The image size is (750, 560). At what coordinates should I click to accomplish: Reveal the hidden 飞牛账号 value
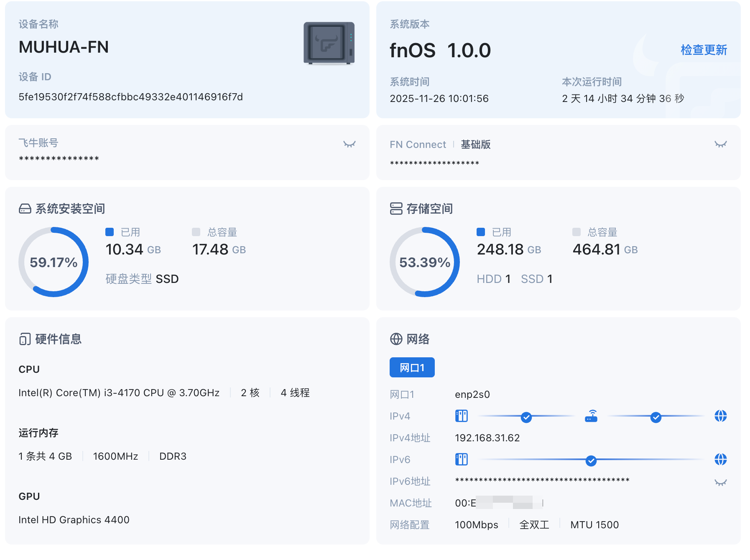pos(349,144)
